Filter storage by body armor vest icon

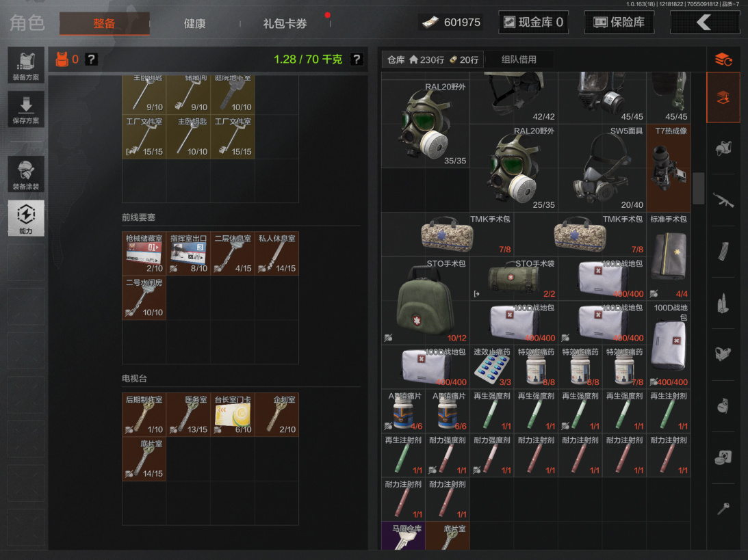point(723,148)
